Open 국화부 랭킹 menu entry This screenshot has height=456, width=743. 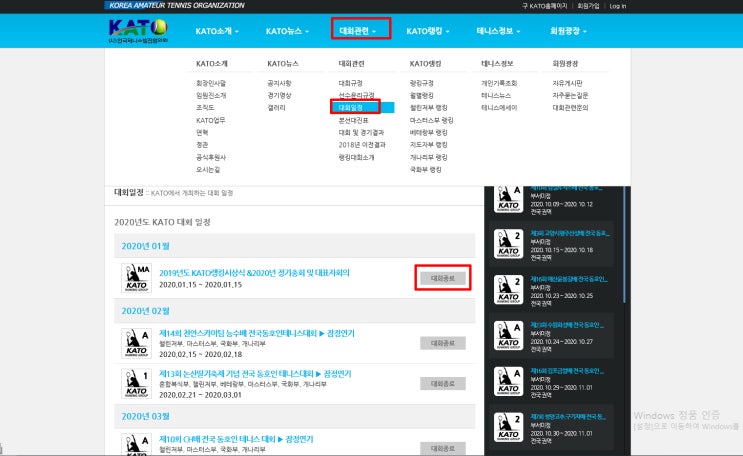coord(426,170)
